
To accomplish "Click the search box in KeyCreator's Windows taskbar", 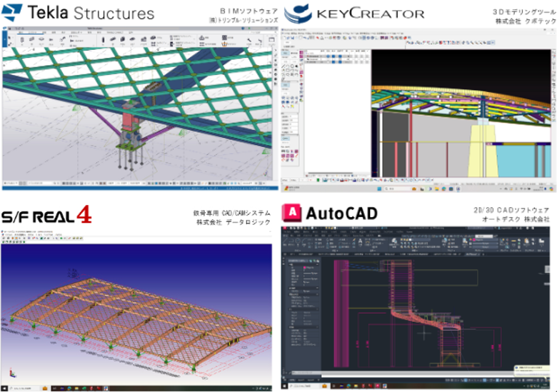I will click(389, 188).
